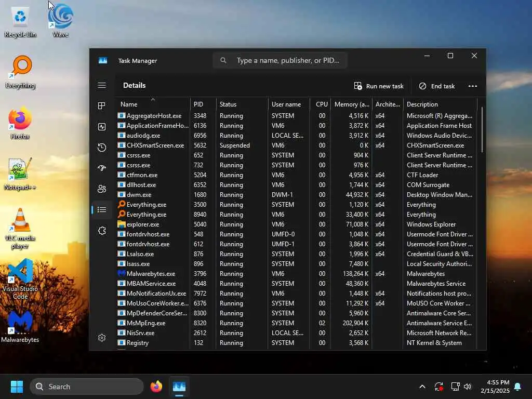Screen dimensions: 532x399
Task: Open the network tray icon
Action: tap(455, 387)
